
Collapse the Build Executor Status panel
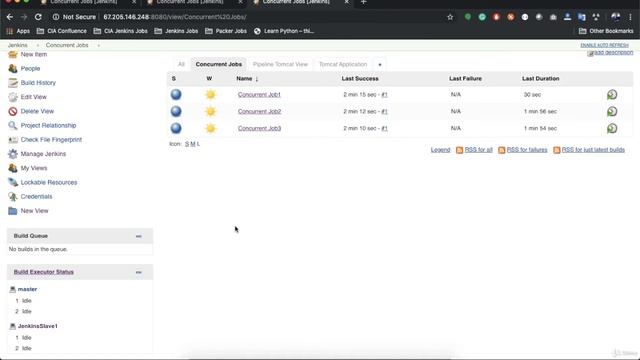coord(139,272)
